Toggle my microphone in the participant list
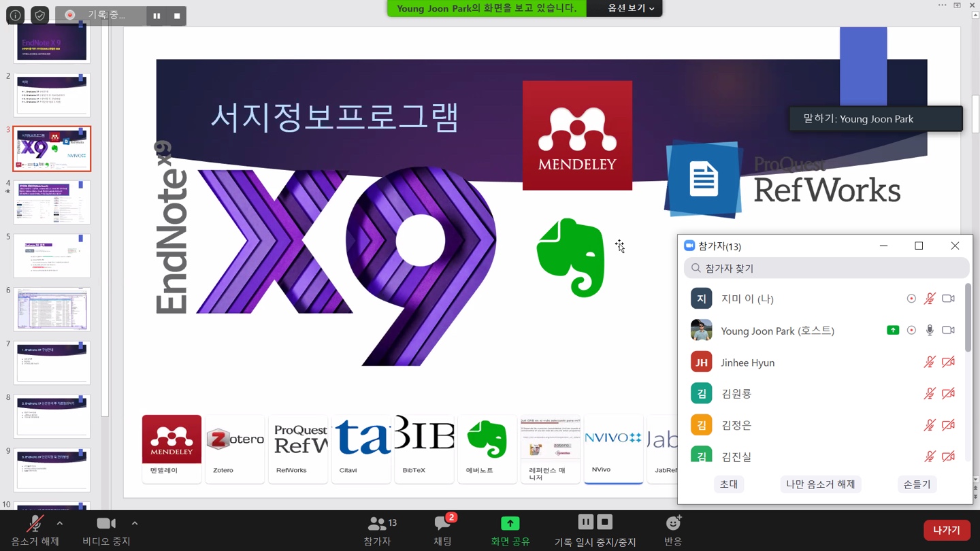 coord(930,299)
